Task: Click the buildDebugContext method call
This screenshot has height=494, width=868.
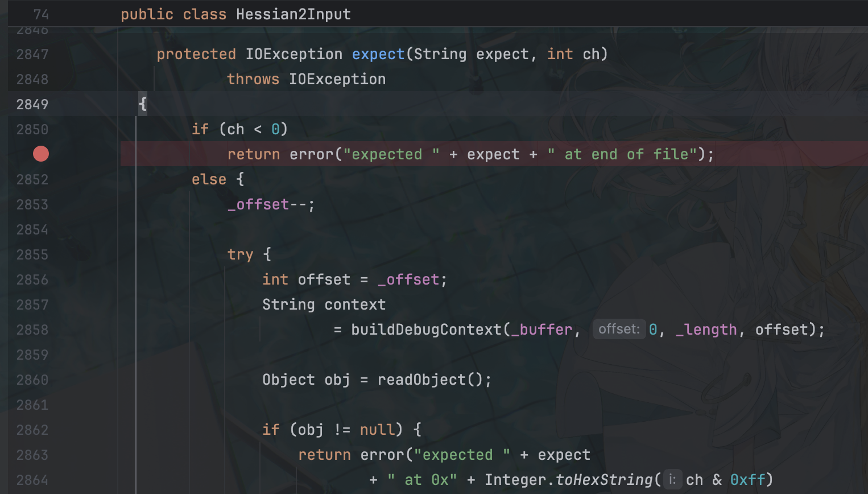Action: [x=426, y=330]
